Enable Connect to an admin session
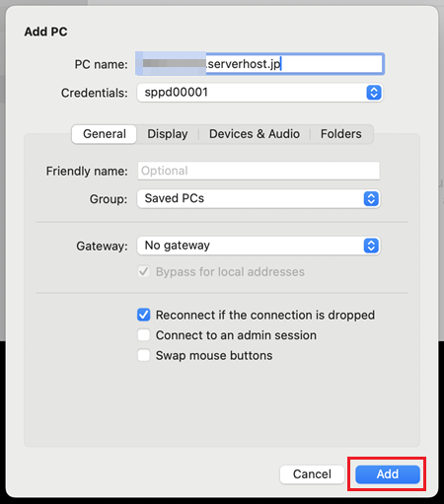Screen dimensions: 444x504 [144, 335]
